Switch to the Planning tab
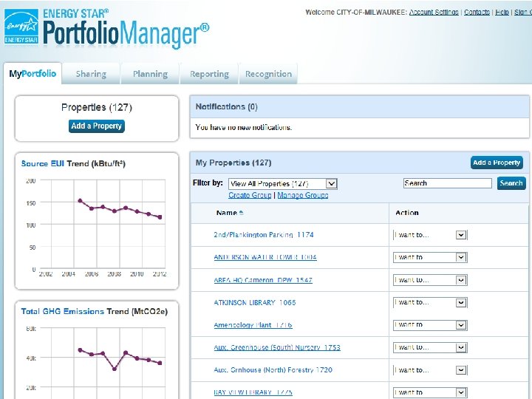Screen dimensions: 532x399 (x=150, y=74)
